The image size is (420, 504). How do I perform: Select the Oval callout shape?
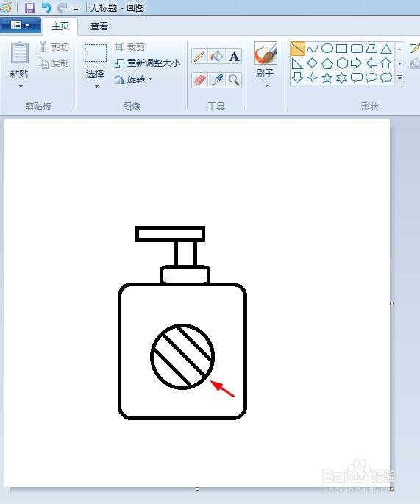tap(371, 78)
